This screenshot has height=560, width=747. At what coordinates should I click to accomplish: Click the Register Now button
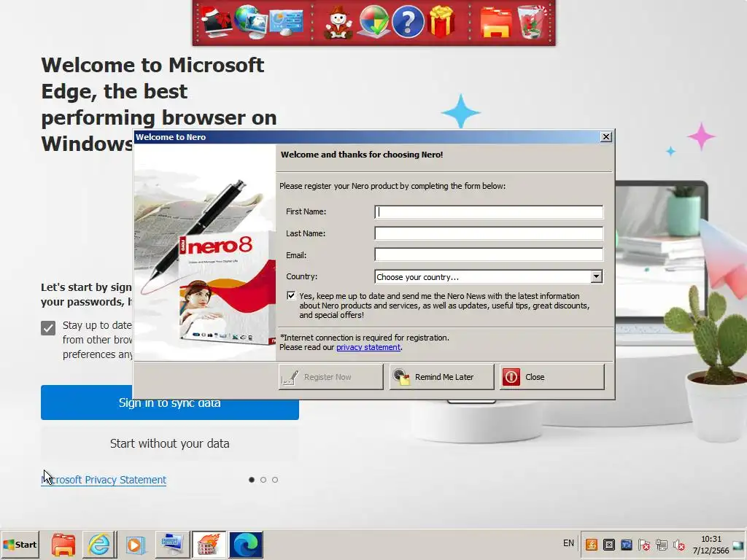tap(330, 377)
